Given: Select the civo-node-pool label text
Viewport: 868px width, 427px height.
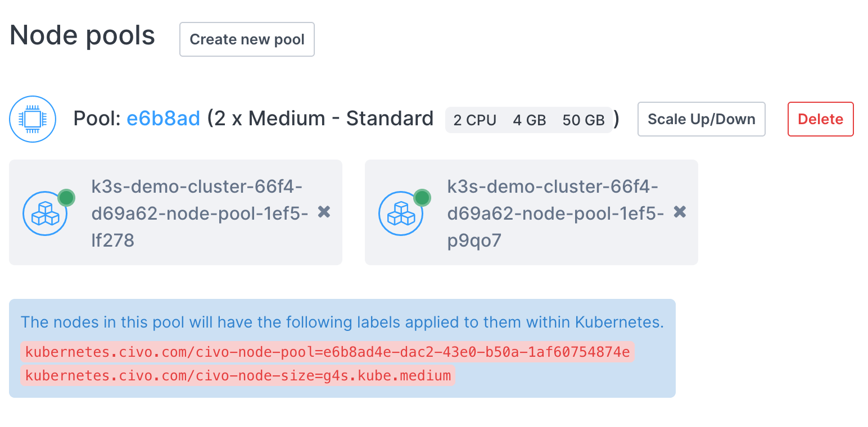Looking at the screenshot, I should point(327,352).
